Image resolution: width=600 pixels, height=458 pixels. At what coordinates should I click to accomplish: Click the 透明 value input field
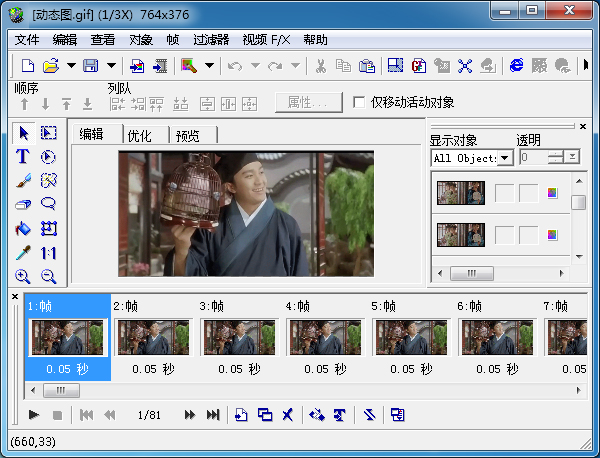coord(534,157)
